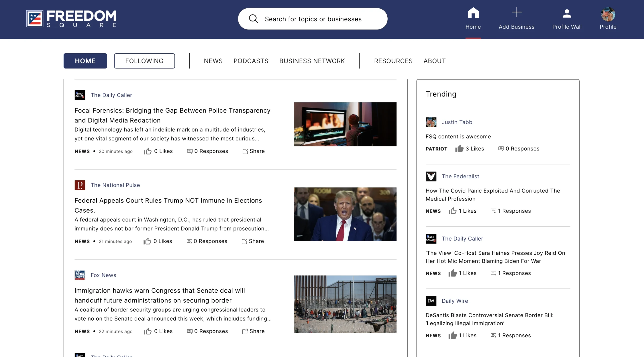Open the border fence photo thumbnail
644x357 pixels.
click(345, 304)
